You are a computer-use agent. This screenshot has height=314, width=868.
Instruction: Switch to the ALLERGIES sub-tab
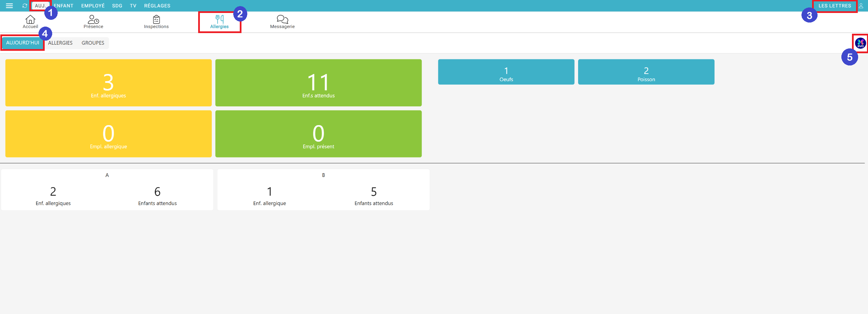(x=60, y=43)
